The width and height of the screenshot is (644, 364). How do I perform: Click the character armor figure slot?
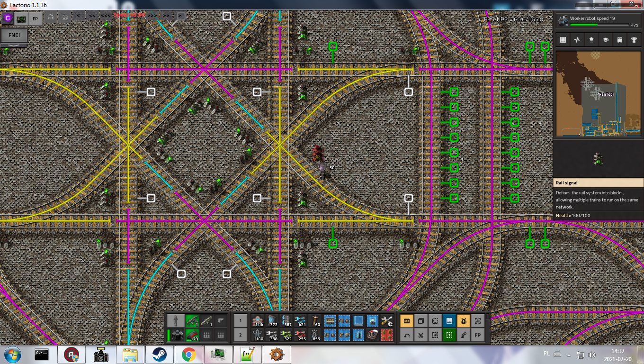pos(176,320)
